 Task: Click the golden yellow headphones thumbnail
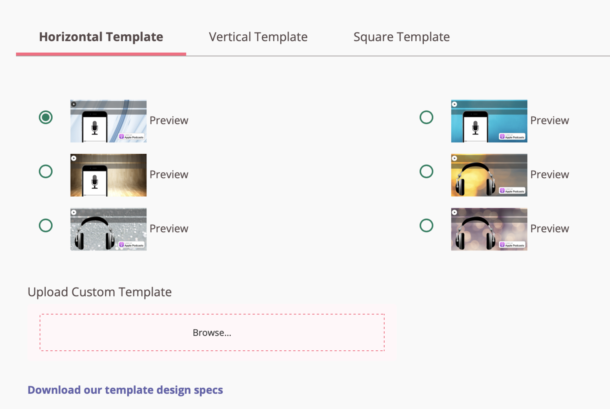pos(488,175)
